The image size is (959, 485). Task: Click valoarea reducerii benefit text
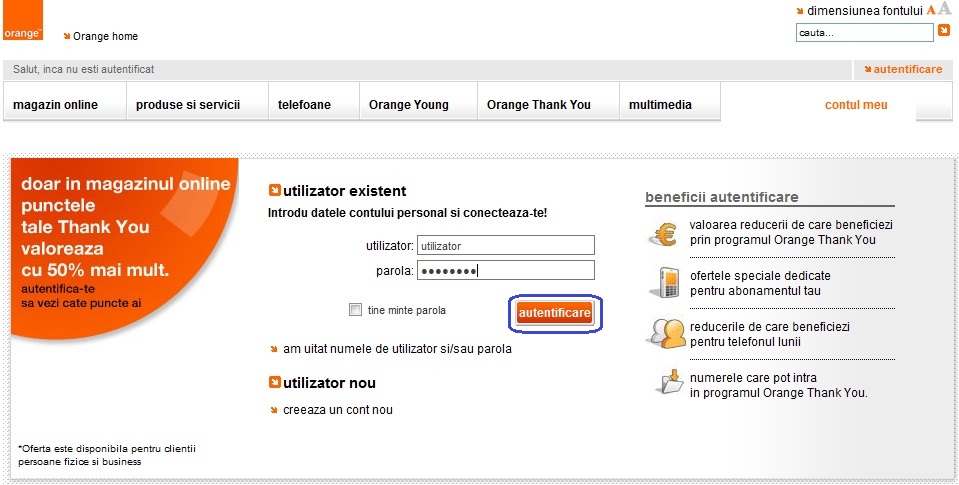791,232
